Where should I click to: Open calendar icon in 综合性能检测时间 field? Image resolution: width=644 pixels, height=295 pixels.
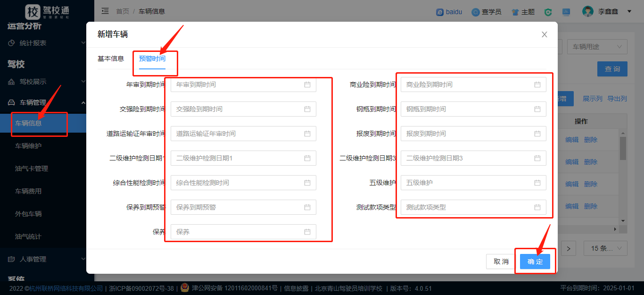307,183
